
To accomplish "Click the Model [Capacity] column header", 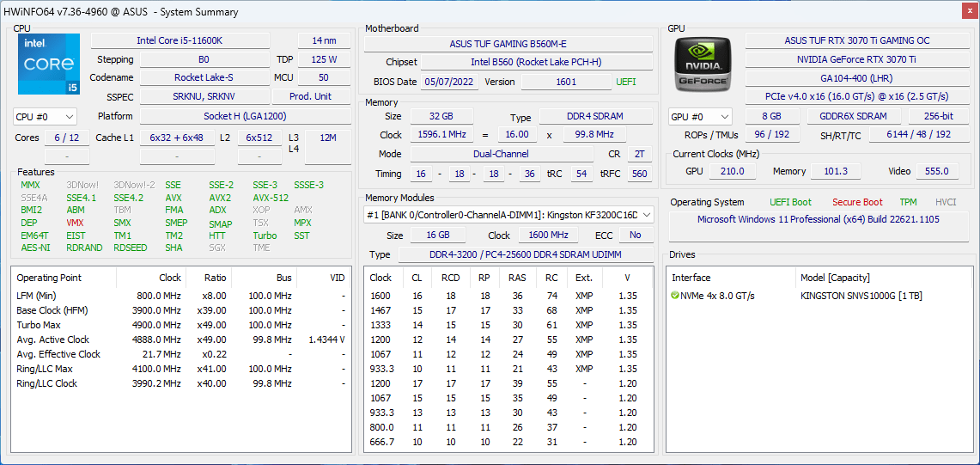I will pyautogui.click(x=835, y=278).
